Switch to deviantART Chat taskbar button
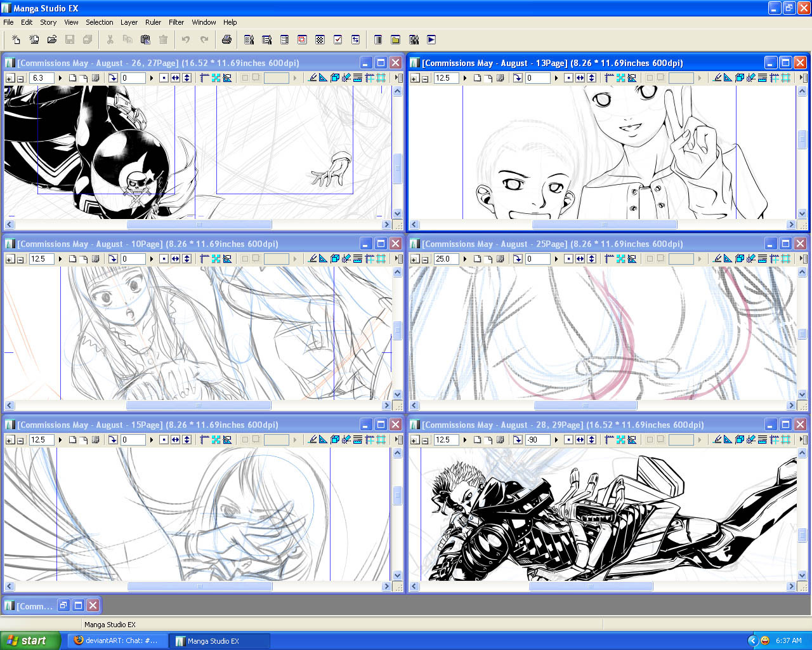 click(118, 640)
